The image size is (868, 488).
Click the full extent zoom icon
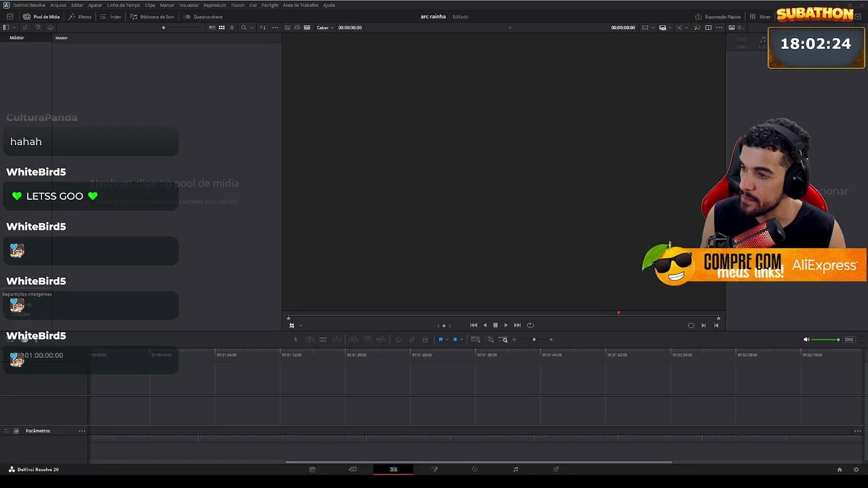pos(475,340)
